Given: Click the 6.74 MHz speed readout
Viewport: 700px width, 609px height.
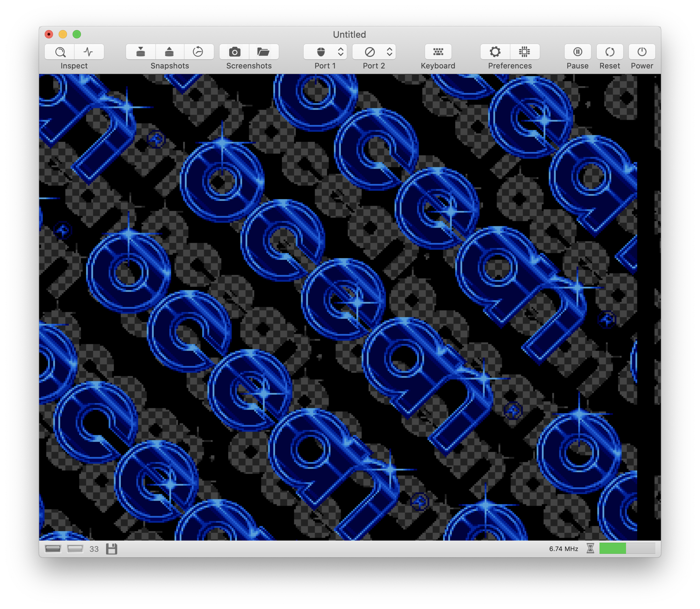Looking at the screenshot, I should 564,549.
